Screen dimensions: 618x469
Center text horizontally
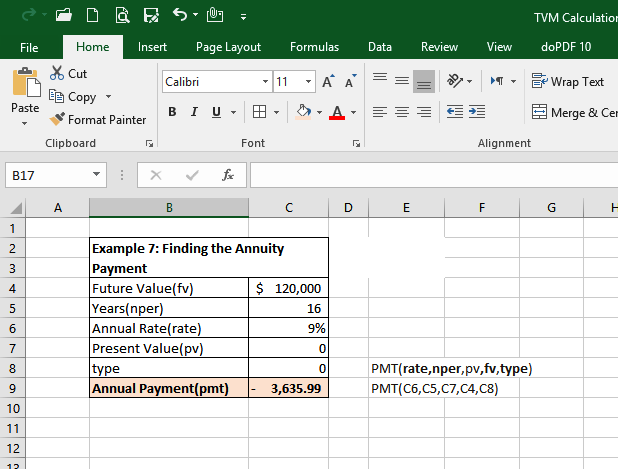402,112
